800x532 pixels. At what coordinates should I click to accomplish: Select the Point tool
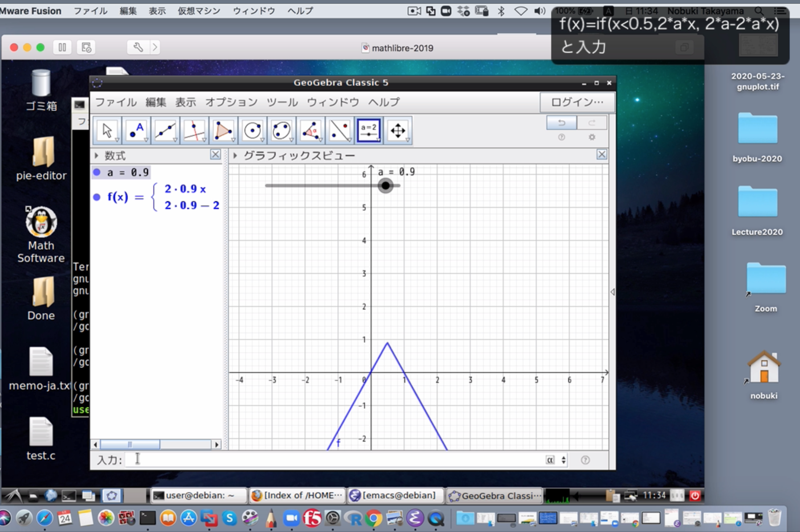(136, 131)
